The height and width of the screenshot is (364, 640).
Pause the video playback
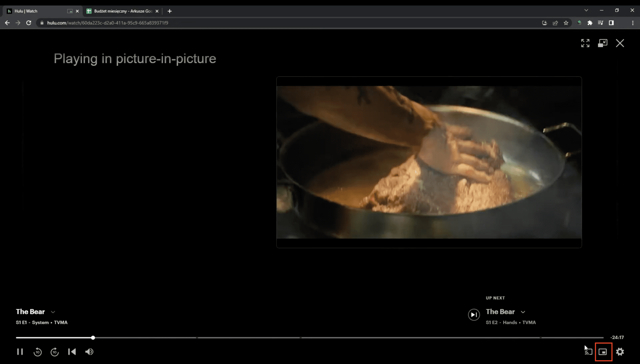[x=20, y=352]
